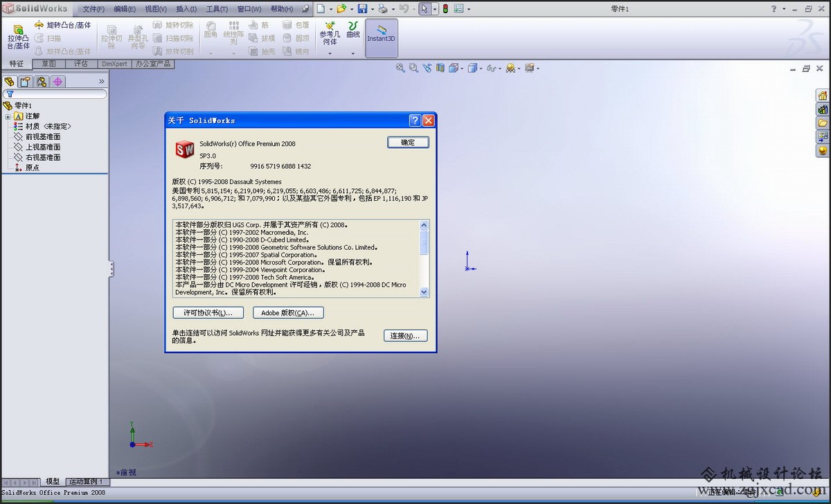This screenshot has height=504, width=831.
Task: Open the 参考几何体 reference geometry tool
Action: [330, 34]
